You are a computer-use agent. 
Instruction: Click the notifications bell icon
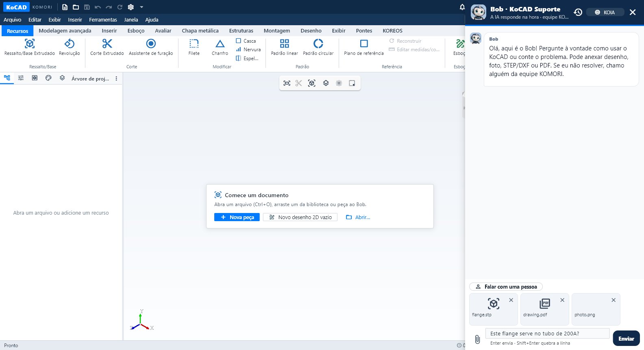462,7
